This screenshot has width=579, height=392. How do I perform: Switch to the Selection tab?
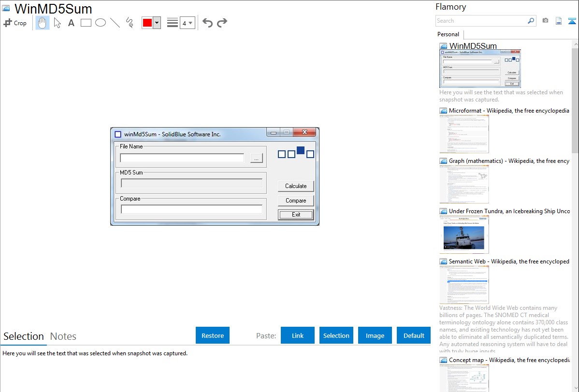click(x=24, y=336)
